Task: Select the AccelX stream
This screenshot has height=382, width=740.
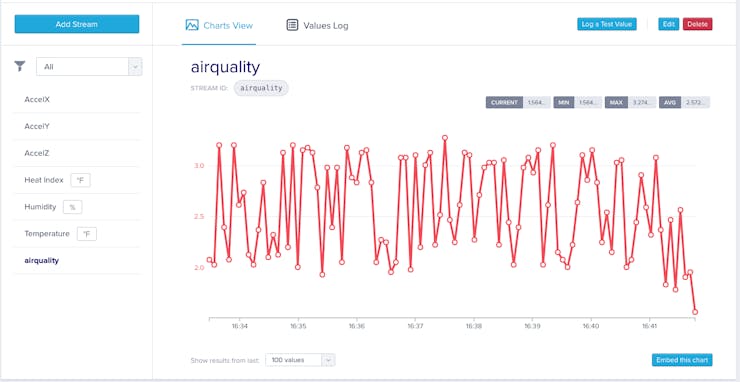Action: click(76, 100)
